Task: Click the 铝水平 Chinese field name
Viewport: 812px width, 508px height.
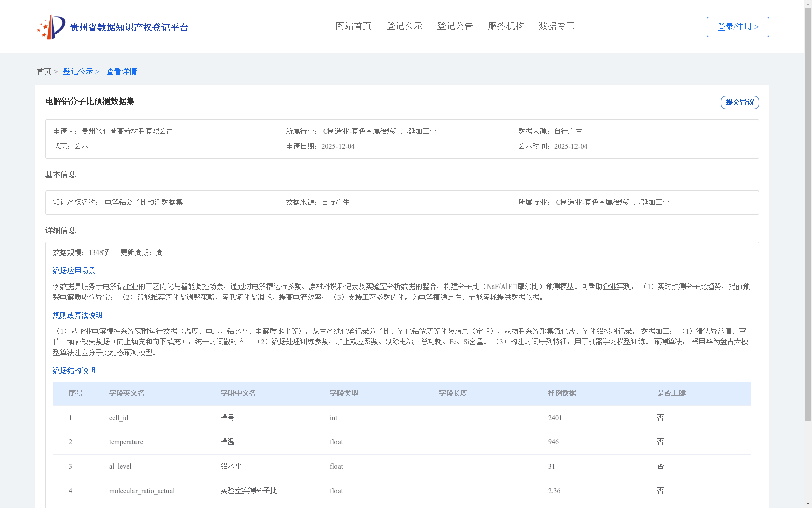Action: 231,466
